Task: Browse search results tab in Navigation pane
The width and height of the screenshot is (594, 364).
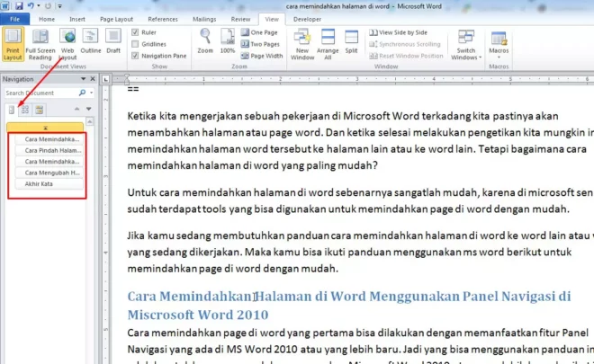Action: click(39, 110)
